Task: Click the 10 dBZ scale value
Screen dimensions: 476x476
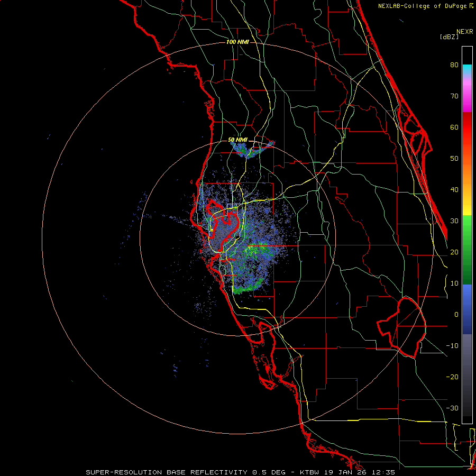Action: (454, 283)
